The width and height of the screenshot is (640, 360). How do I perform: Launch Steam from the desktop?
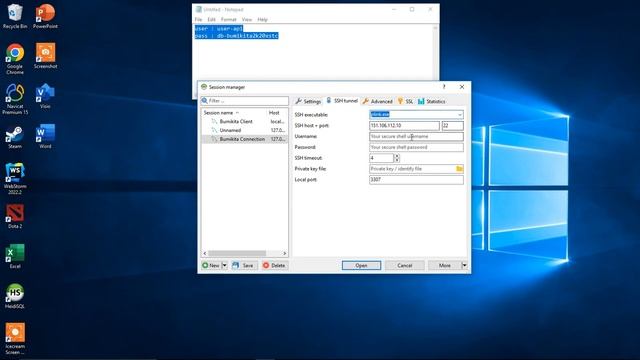[x=15, y=137]
